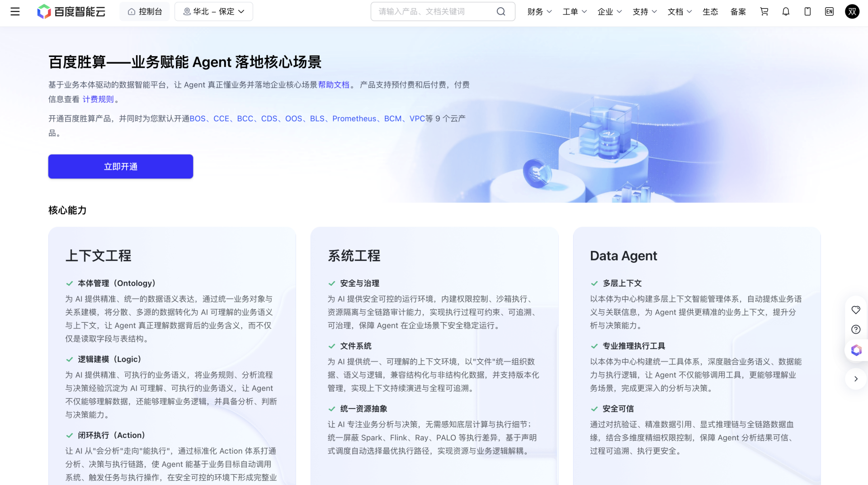Image resolution: width=868 pixels, height=485 pixels.
Task: Expand the 财务 menu
Action: (540, 12)
